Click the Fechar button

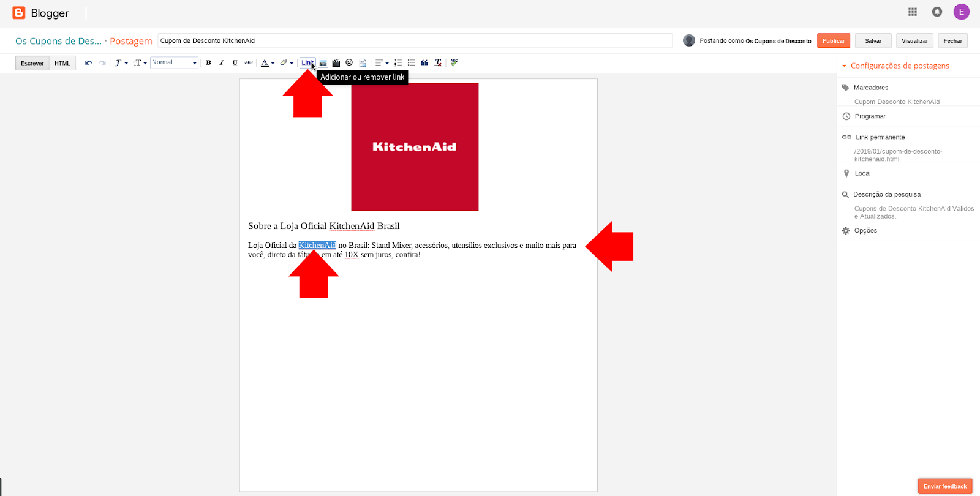953,40
